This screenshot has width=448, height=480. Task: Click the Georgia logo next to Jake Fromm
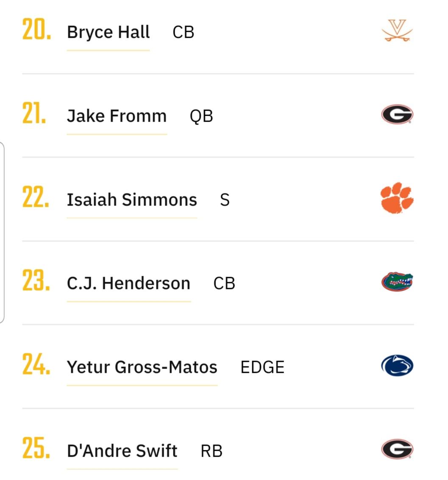point(397,114)
